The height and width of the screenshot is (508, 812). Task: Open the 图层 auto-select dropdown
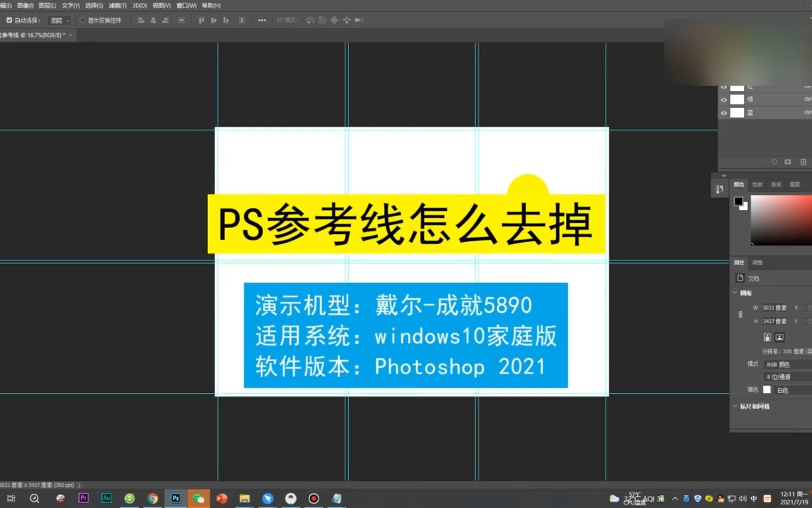click(x=60, y=20)
